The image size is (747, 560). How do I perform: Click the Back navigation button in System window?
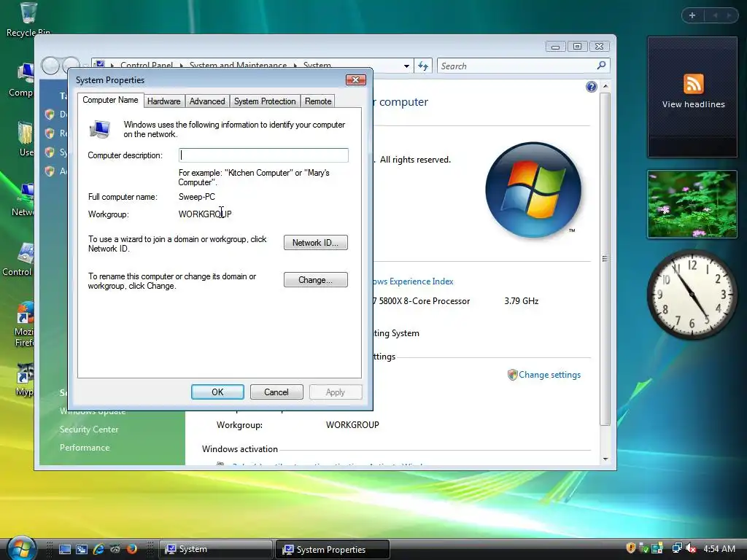(x=50, y=66)
